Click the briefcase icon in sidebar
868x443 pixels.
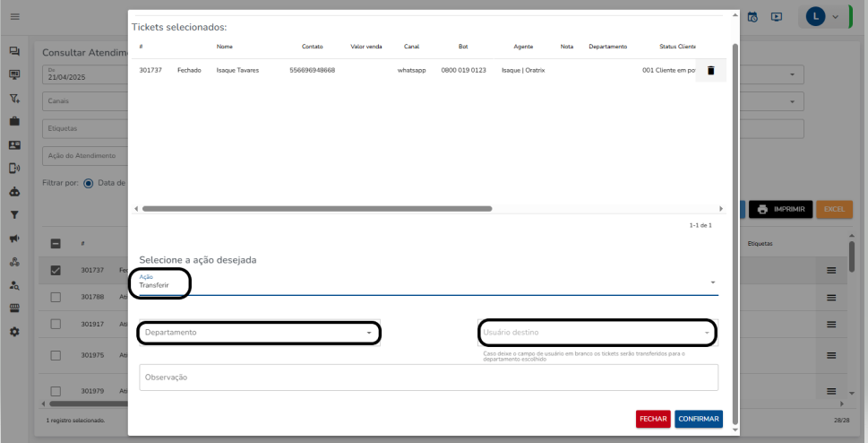[14, 120]
